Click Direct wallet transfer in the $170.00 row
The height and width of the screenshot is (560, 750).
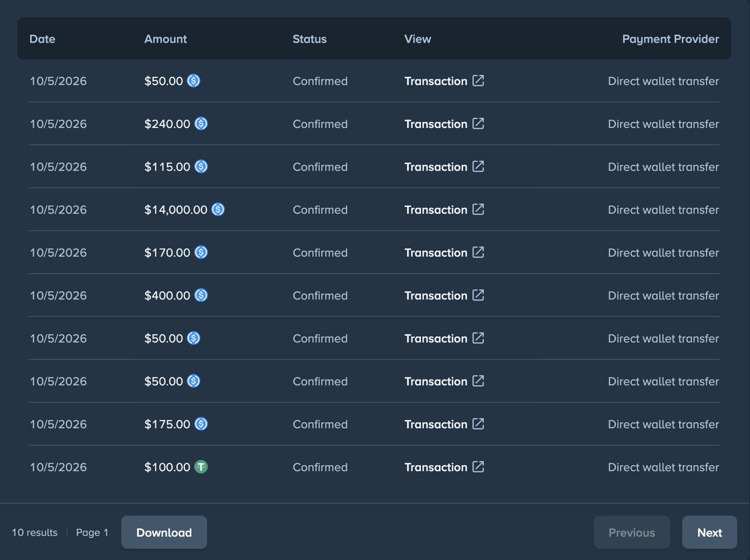coord(664,252)
